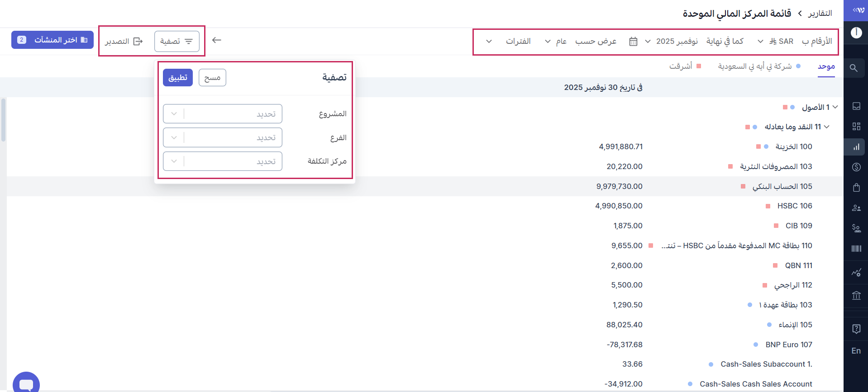The image size is (868, 392).
Task: Open the help question mark sidebar icon
Action: pos(856,329)
